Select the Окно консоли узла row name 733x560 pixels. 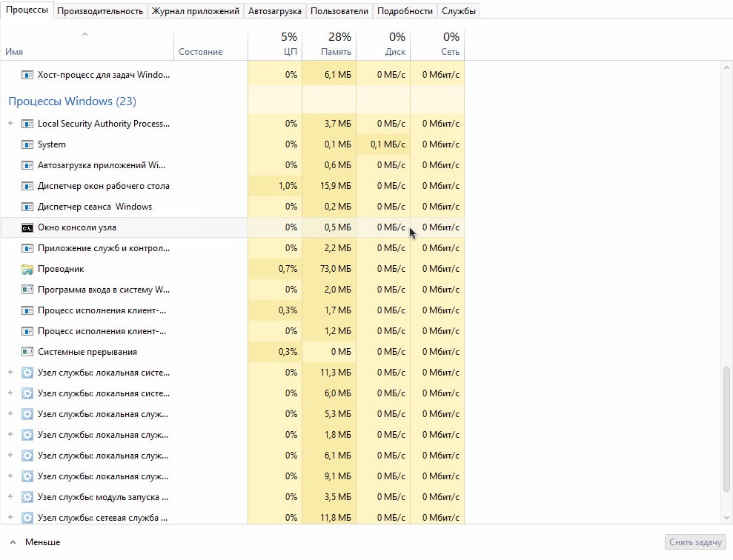coord(77,227)
